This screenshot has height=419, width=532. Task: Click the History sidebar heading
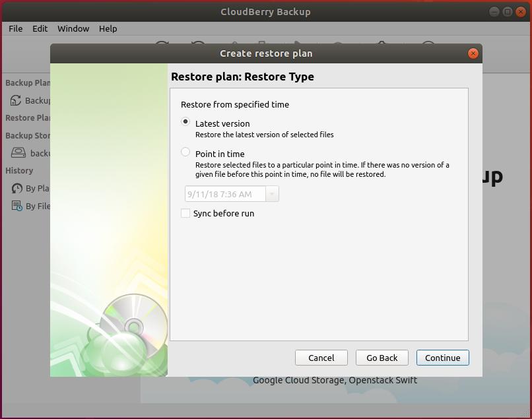click(19, 171)
